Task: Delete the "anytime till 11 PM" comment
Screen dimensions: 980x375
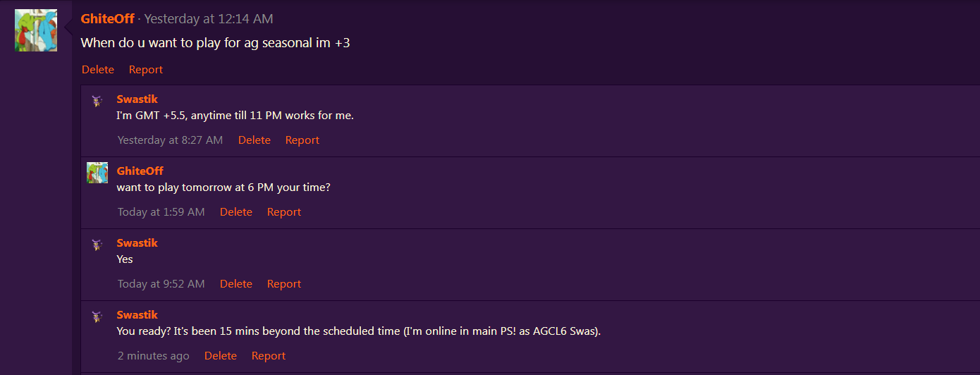Action: click(x=255, y=140)
